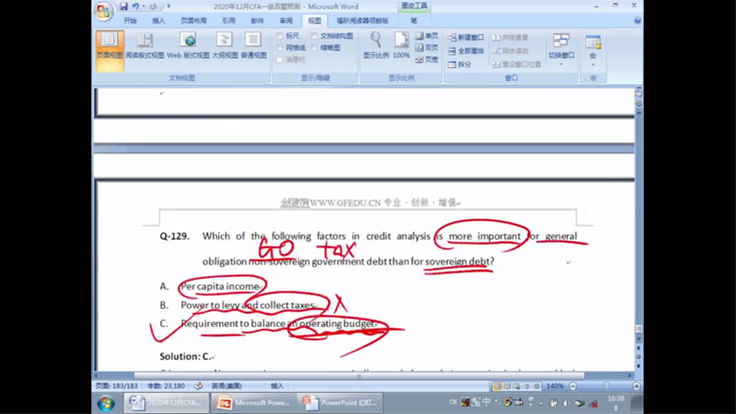The height and width of the screenshot is (414, 736).
Task: Click 并排查看 (View Side by Side)
Action: (511, 38)
